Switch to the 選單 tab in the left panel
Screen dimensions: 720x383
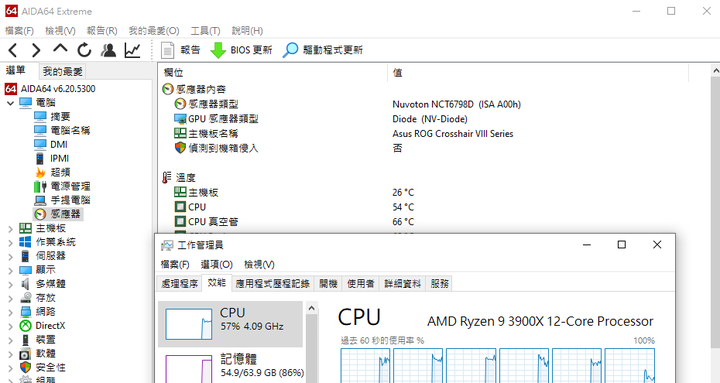click(16, 71)
